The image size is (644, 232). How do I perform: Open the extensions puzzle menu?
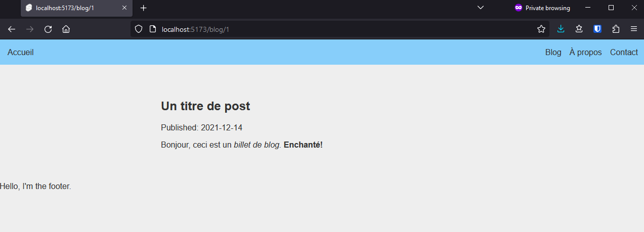point(616,29)
